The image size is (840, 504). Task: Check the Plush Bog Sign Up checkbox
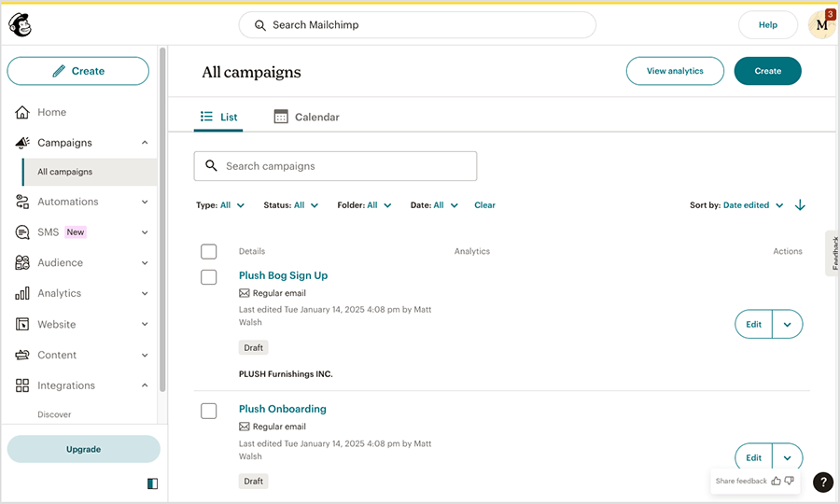208,277
